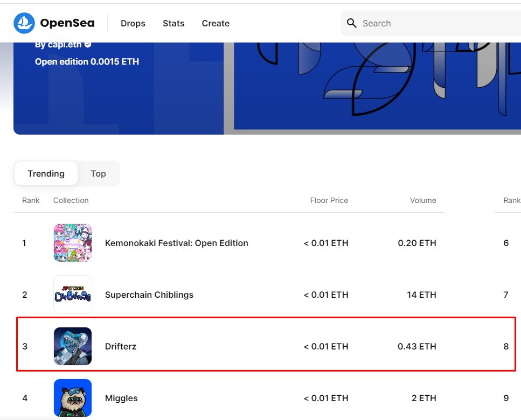Open the Drifterz collection
Viewport: 521px width, 420px height.
point(121,346)
